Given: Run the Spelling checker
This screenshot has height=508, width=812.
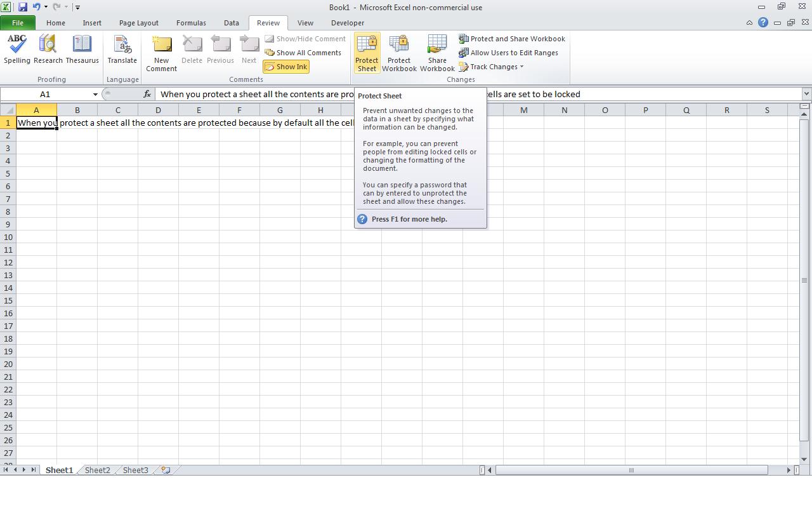Looking at the screenshot, I should (x=16, y=51).
